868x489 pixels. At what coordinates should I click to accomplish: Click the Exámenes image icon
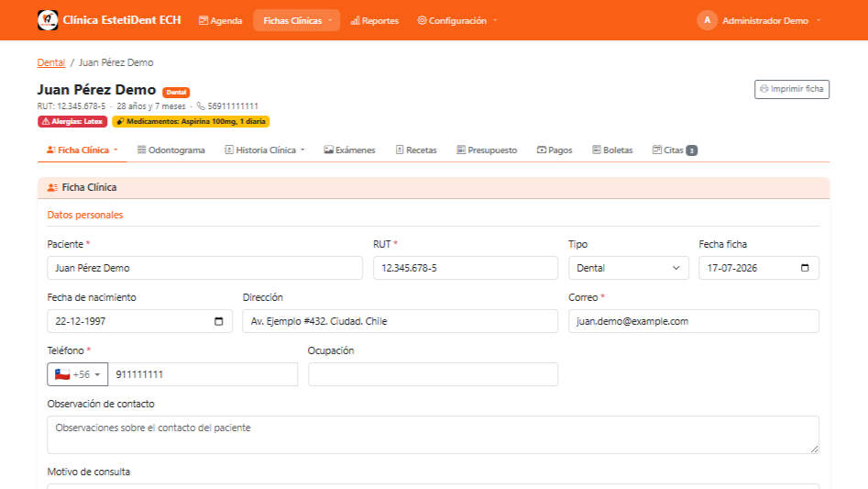tap(329, 150)
